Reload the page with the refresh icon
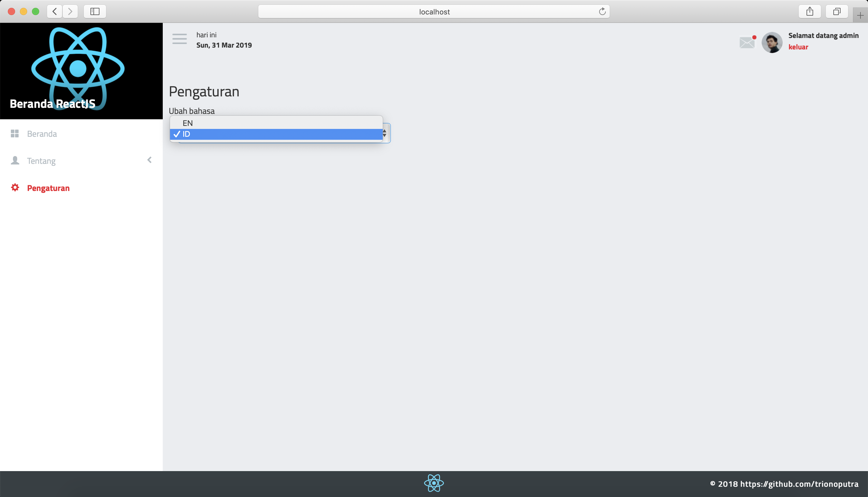The image size is (868, 497). tap(602, 12)
